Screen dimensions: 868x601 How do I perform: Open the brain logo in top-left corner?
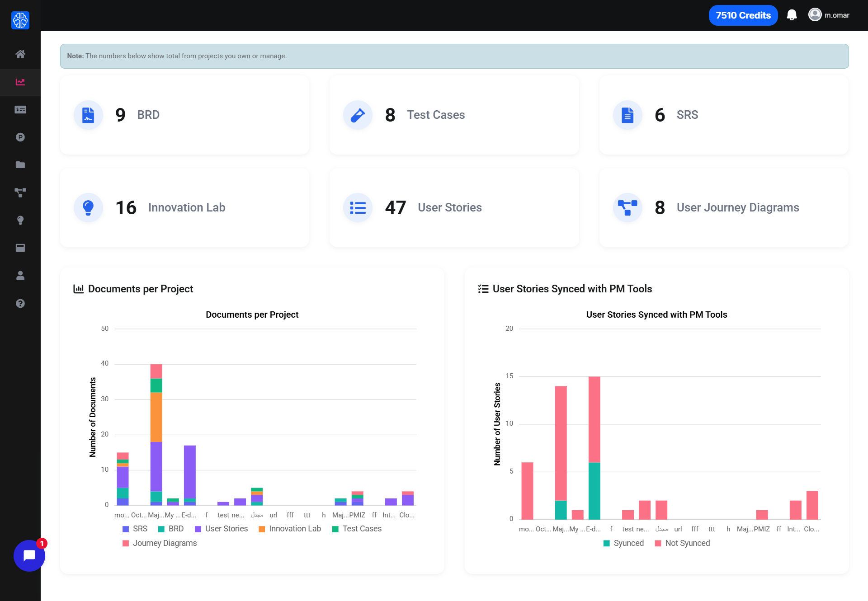click(20, 20)
